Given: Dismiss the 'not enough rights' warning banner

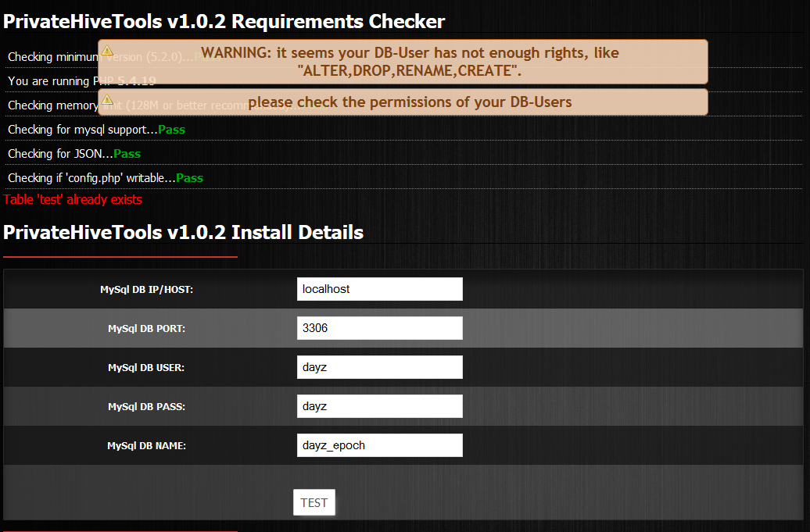Looking at the screenshot, I should point(403,62).
